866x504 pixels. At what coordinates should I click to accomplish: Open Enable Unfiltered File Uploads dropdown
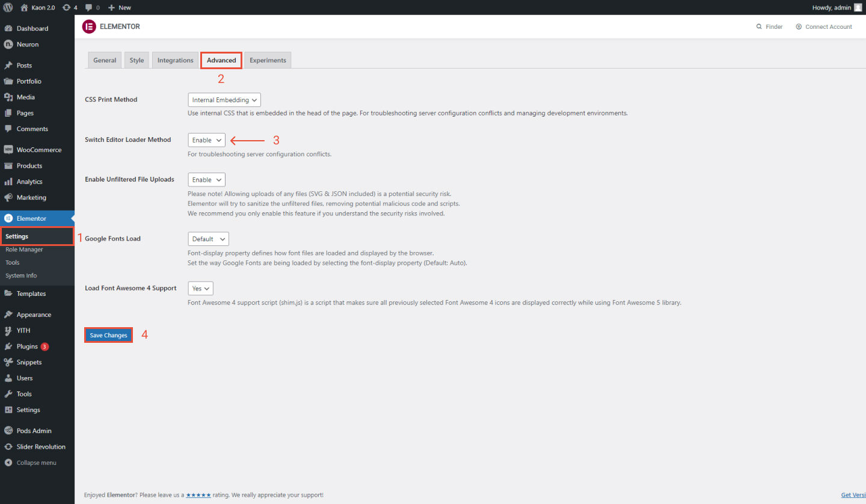pos(207,180)
